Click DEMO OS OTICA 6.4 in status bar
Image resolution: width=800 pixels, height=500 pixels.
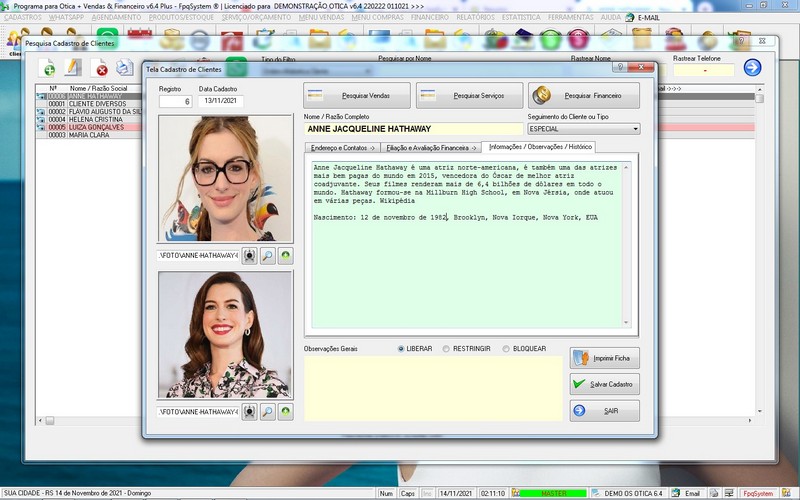click(x=633, y=493)
